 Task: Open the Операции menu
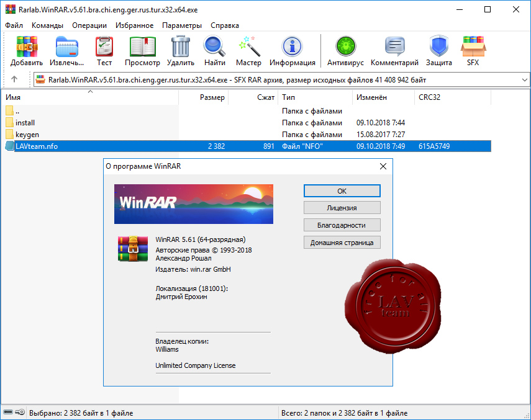(89, 25)
